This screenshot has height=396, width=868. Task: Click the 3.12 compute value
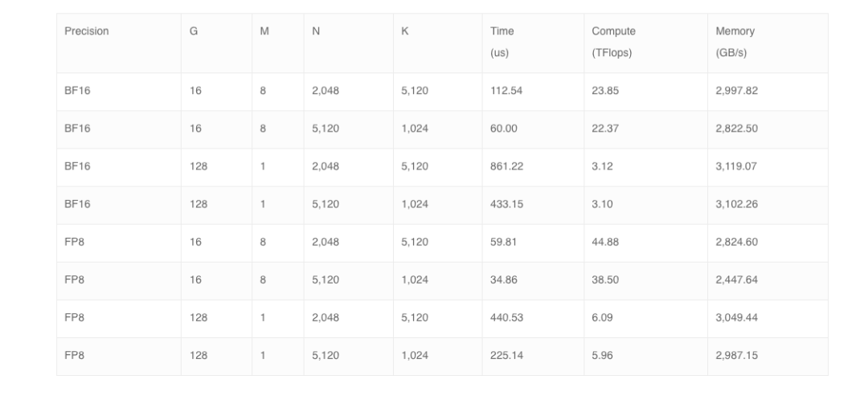tap(602, 166)
